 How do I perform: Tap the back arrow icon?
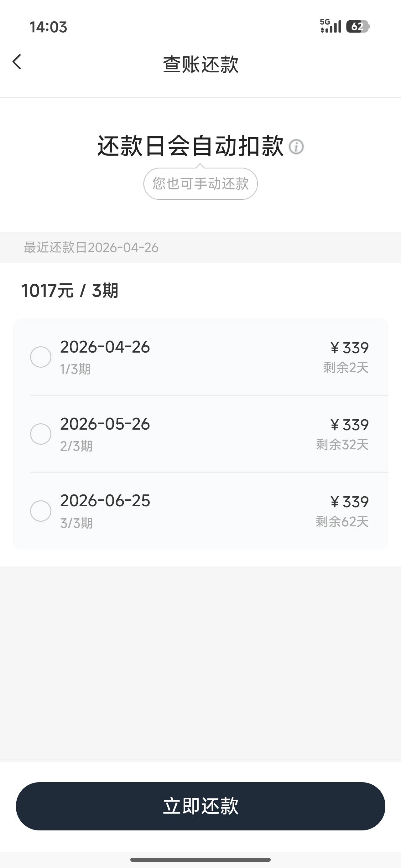(x=17, y=62)
